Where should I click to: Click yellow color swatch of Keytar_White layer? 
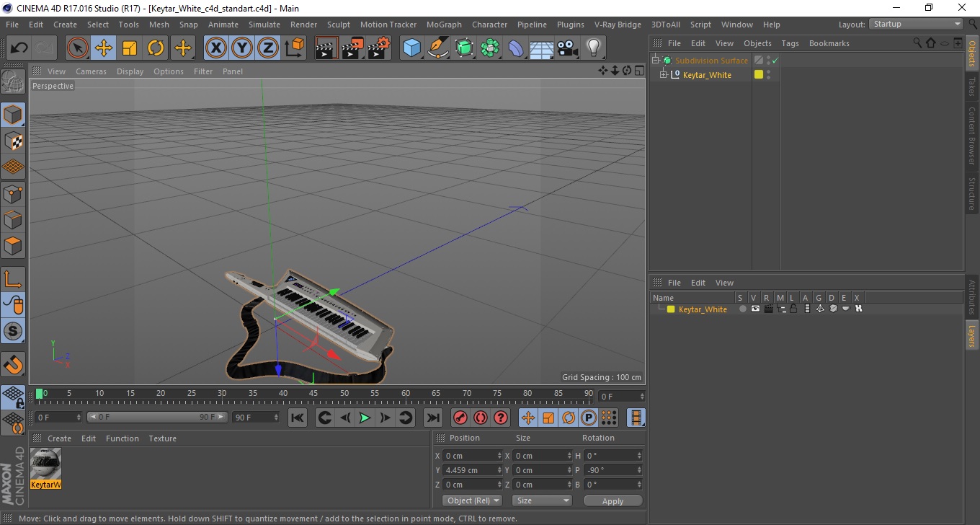(671, 309)
